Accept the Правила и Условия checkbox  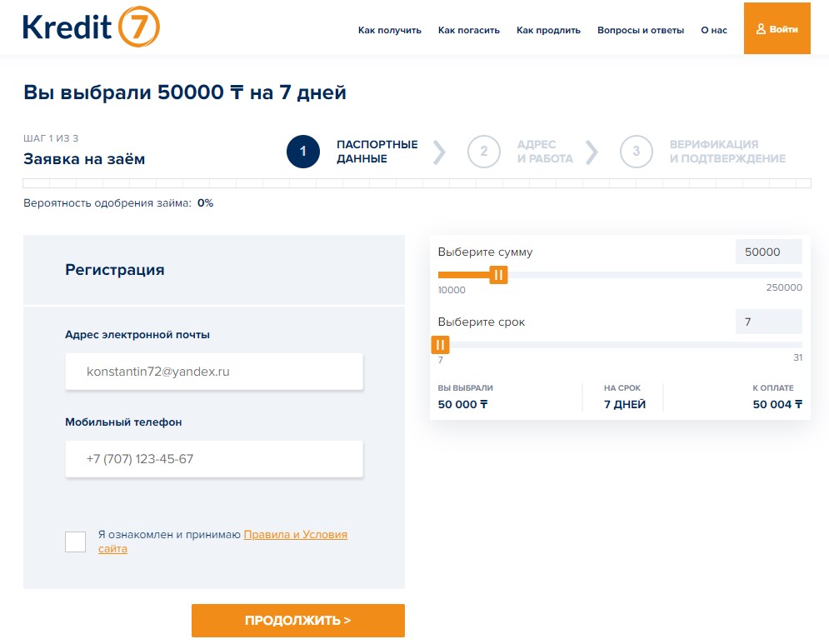click(x=75, y=542)
